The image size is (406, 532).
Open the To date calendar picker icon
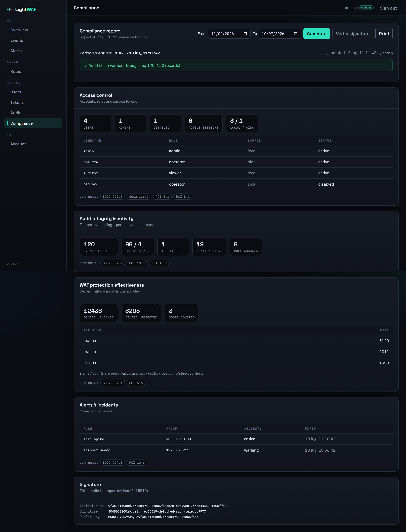coord(295,33)
